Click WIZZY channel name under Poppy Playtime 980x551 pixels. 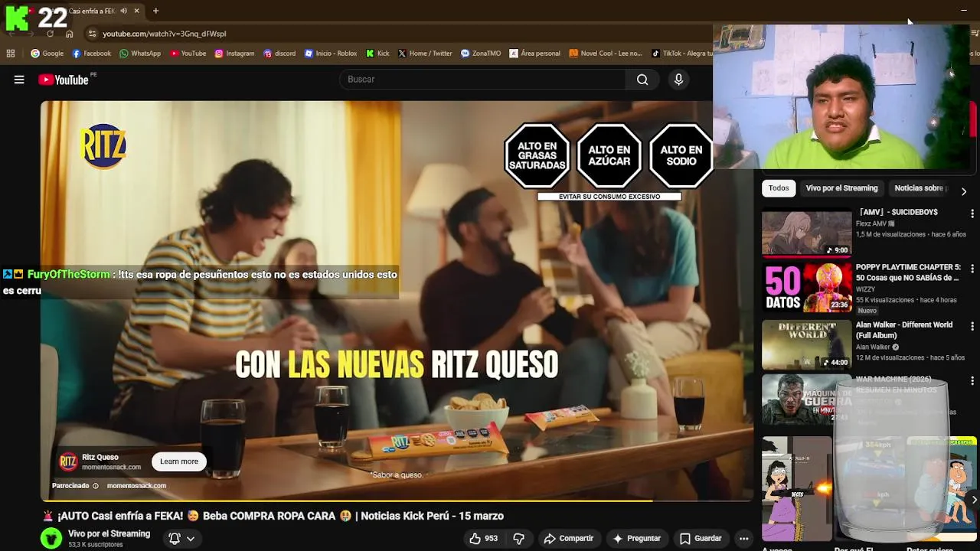tap(867, 289)
